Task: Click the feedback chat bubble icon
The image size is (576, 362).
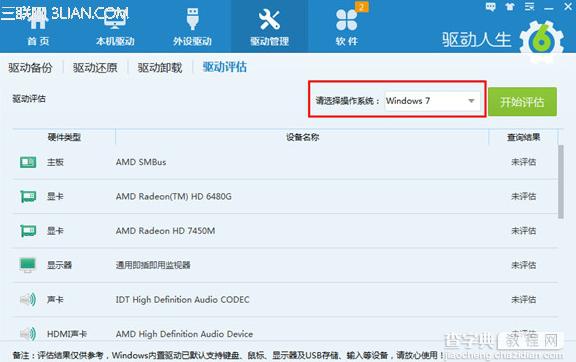Action: [x=490, y=7]
